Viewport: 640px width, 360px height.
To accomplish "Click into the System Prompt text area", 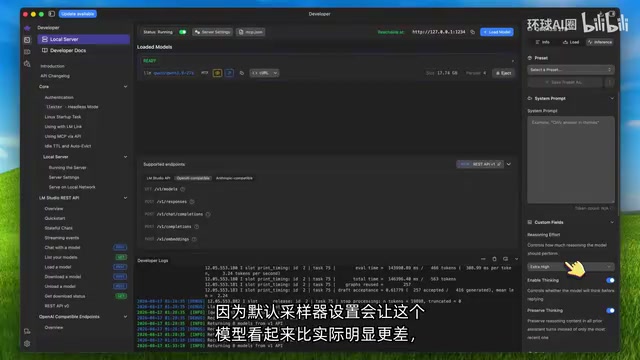I will pos(571,160).
